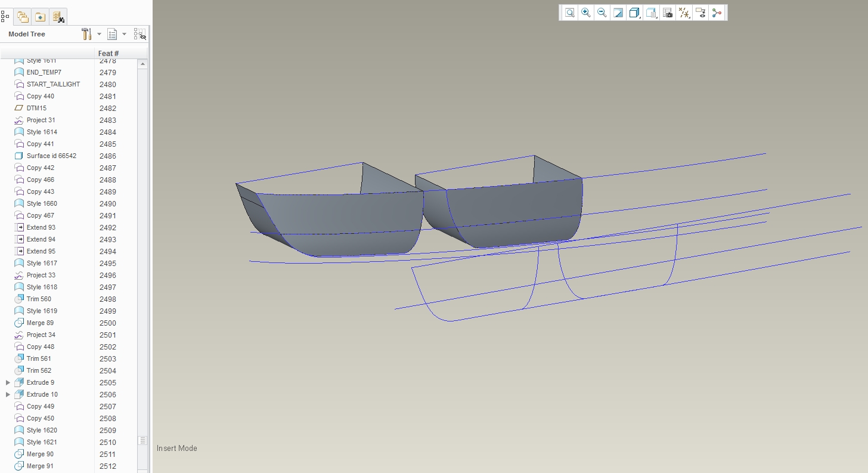Image resolution: width=868 pixels, height=473 pixels.
Task: Click the Model Tree vertical scrollbar thumb
Action: coord(142,440)
